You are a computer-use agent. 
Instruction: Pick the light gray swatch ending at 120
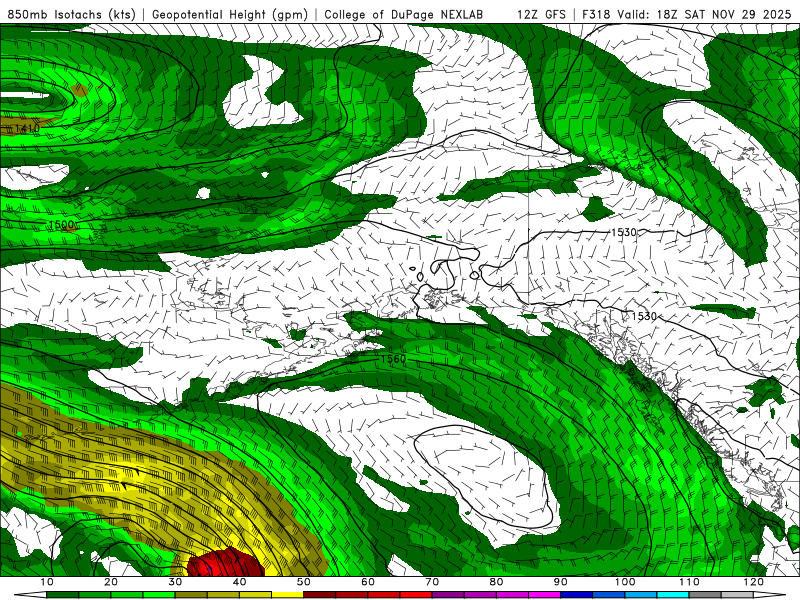click(x=738, y=595)
